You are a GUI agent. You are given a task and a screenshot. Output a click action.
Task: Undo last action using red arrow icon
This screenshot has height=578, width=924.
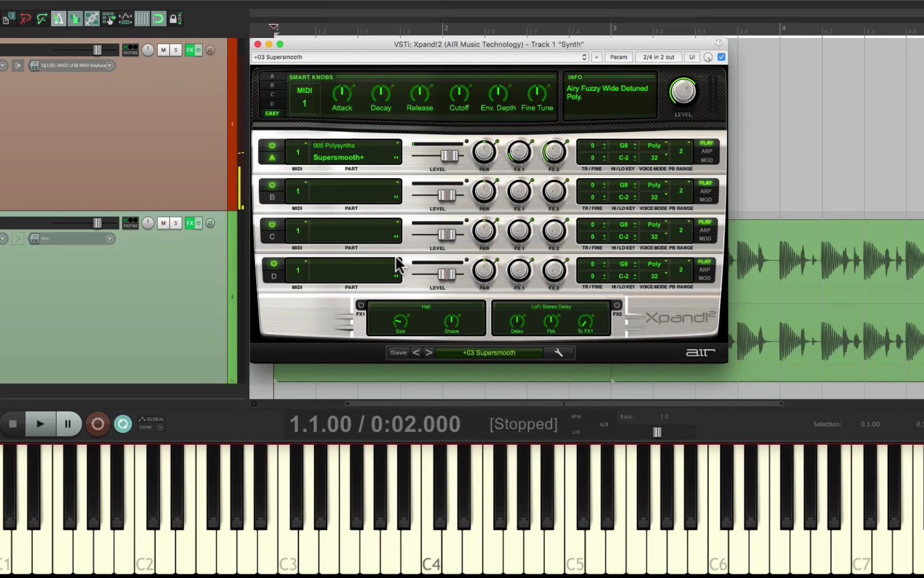(26, 19)
